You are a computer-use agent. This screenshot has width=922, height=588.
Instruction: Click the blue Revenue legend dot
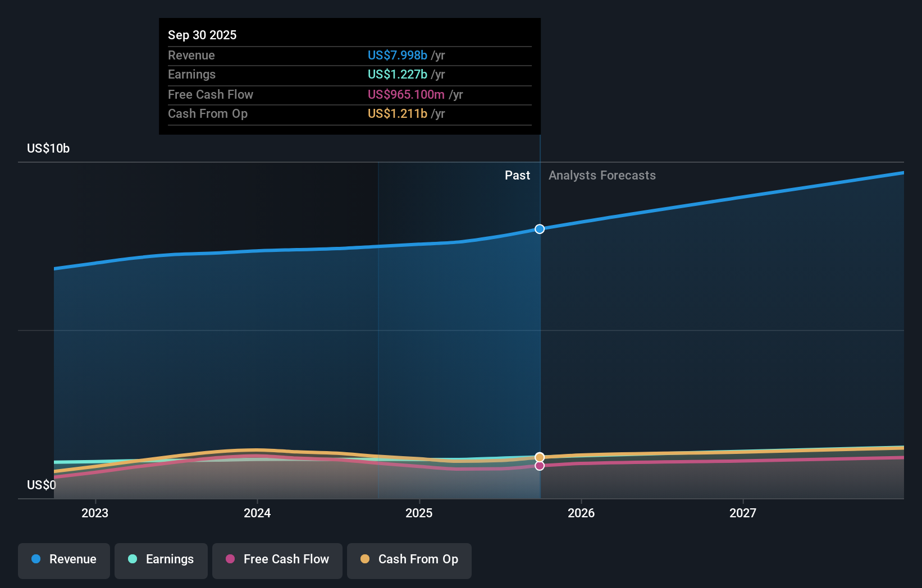[x=35, y=559]
